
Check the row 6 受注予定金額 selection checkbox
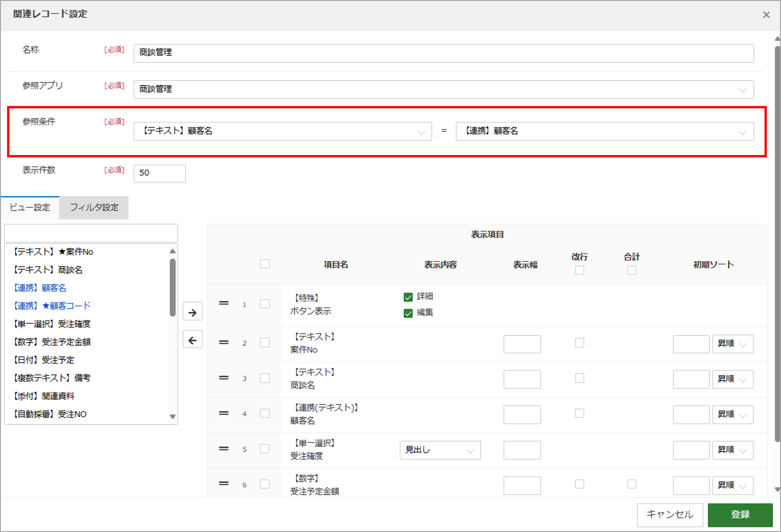pos(265,484)
